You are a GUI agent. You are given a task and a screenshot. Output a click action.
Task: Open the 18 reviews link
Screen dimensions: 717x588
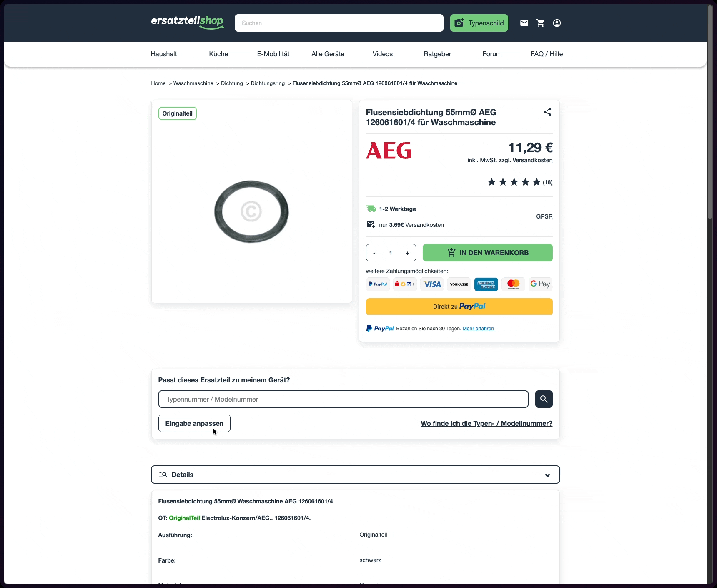pyautogui.click(x=547, y=182)
